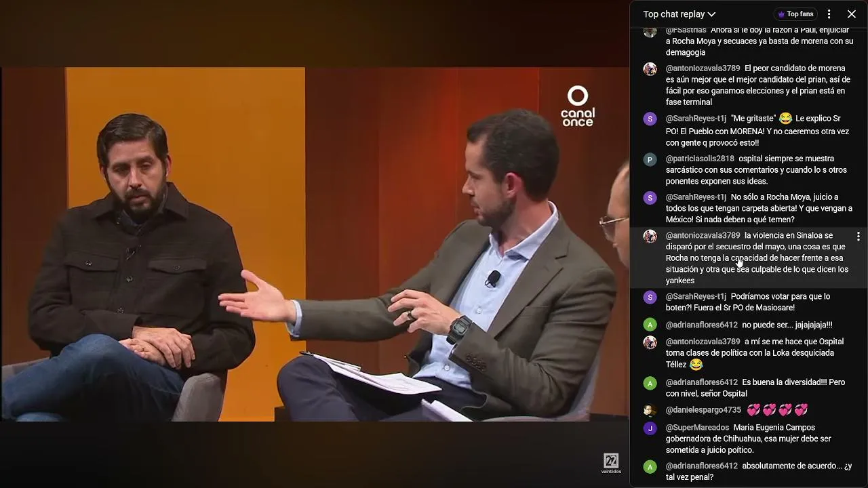868x488 pixels.
Task: Open @antoniozavala3789 from 'El peor candidato' message
Action: point(703,68)
